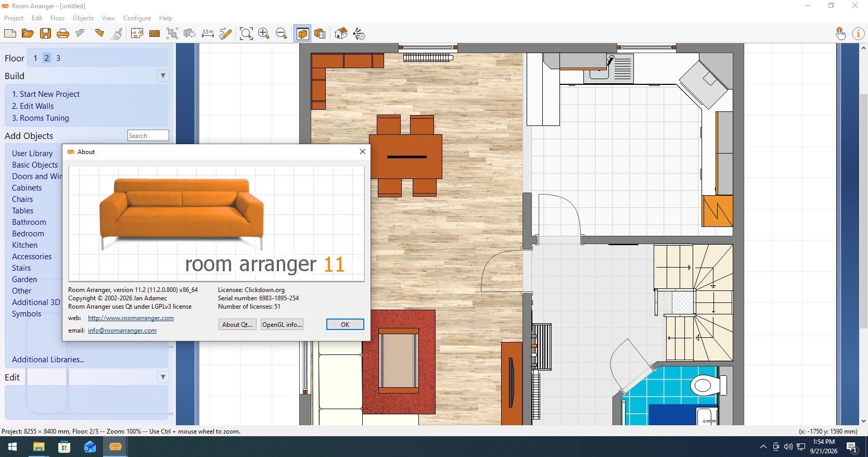Open the Bathroom category
Screen dimensions: 868x457
(29, 222)
